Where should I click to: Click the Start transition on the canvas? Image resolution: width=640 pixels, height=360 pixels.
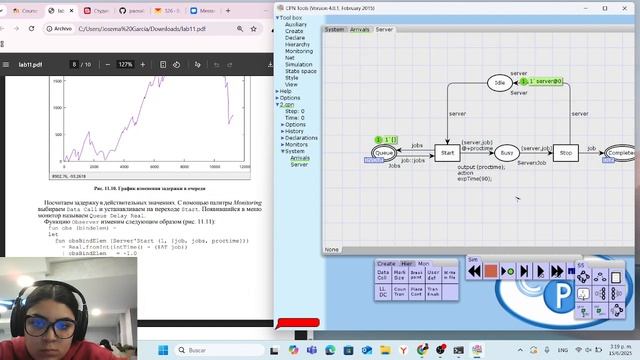(447, 153)
